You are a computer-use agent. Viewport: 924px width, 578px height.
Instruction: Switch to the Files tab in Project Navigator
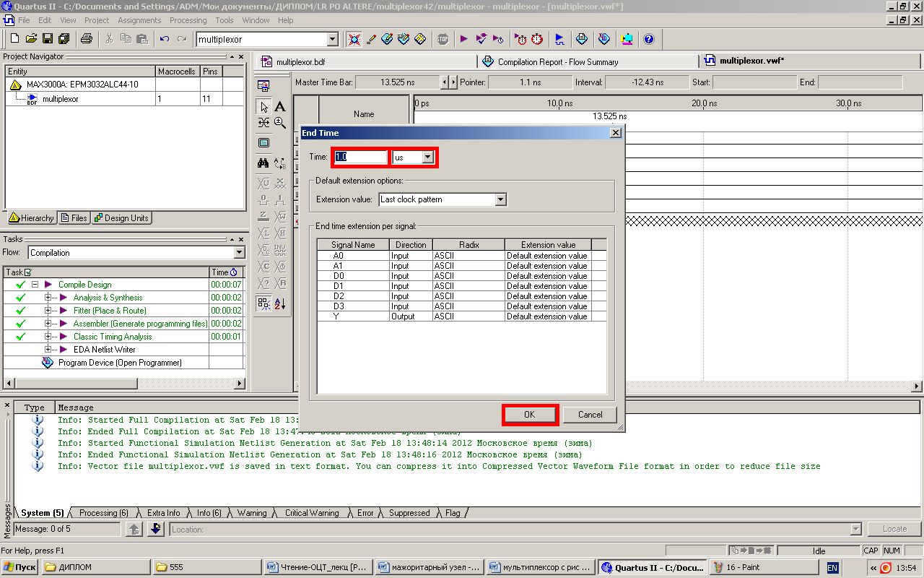click(x=74, y=218)
